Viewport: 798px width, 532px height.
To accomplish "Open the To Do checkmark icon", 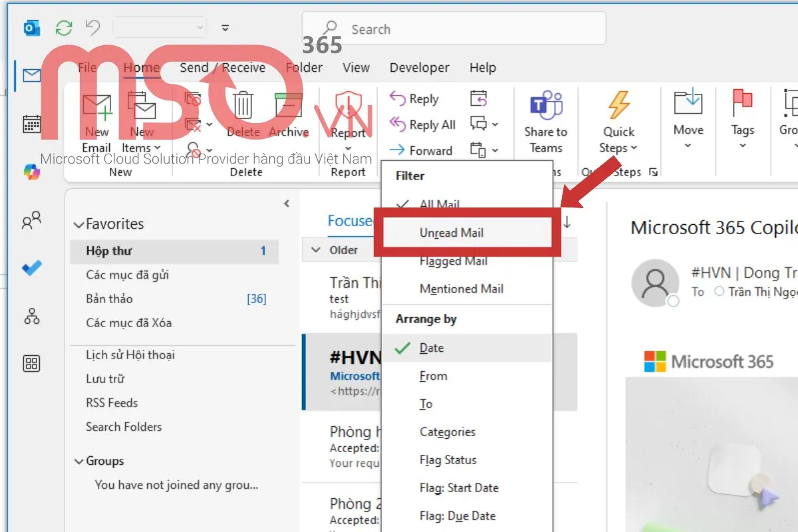I will pyautogui.click(x=31, y=268).
